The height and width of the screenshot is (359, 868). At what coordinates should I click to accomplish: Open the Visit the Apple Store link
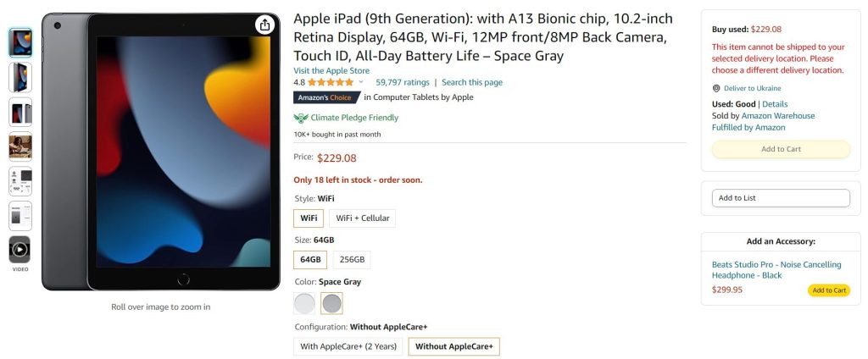[x=331, y=70]
